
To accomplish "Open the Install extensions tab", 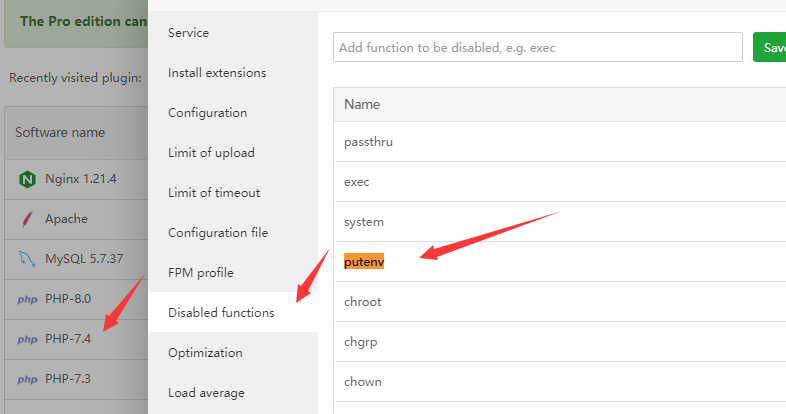I will [217, 73].
